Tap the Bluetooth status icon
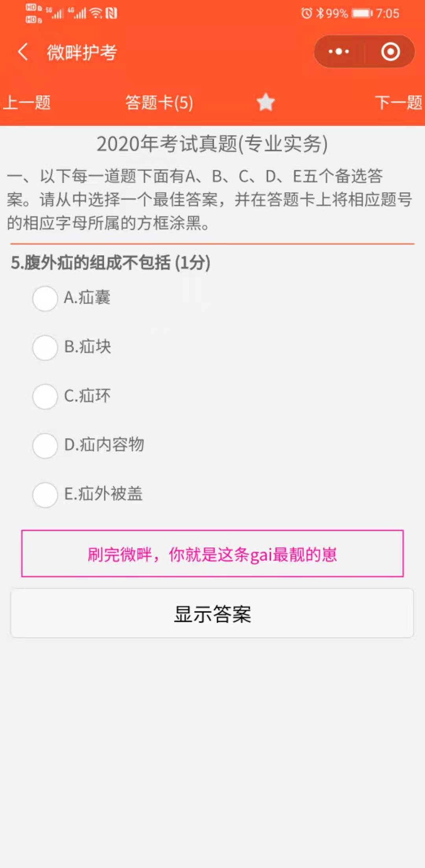Screen dimensions: 425x868 coord(320,13)
